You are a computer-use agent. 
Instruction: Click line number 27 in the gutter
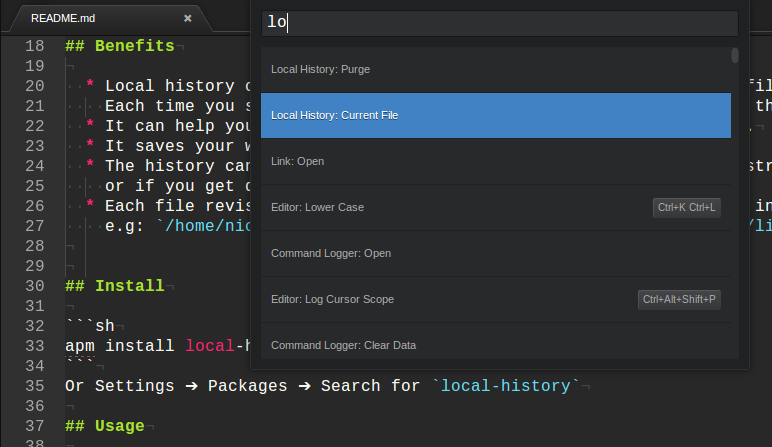click(34, 226)
